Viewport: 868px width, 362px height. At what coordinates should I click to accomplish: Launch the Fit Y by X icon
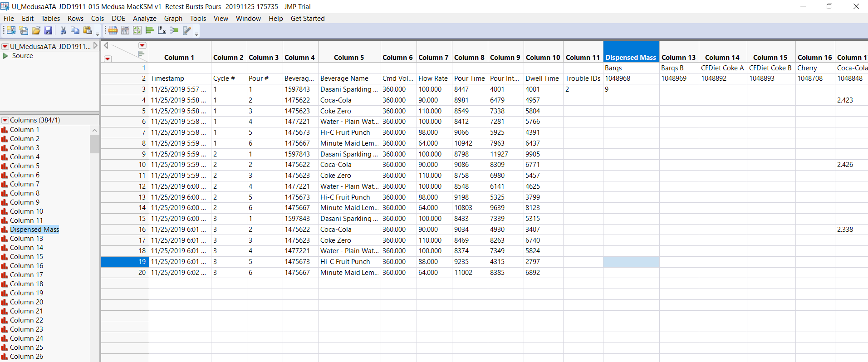pyautogui.click(x=162, y=30)
